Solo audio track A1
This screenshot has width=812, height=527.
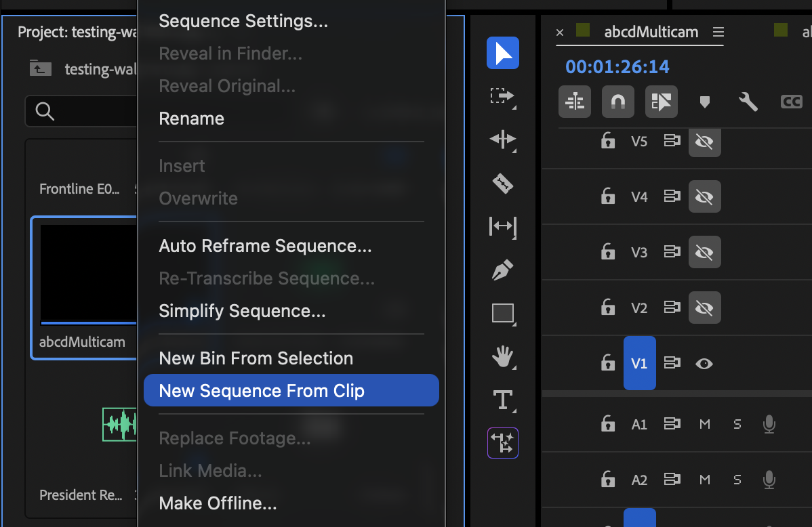coord(737,424)
